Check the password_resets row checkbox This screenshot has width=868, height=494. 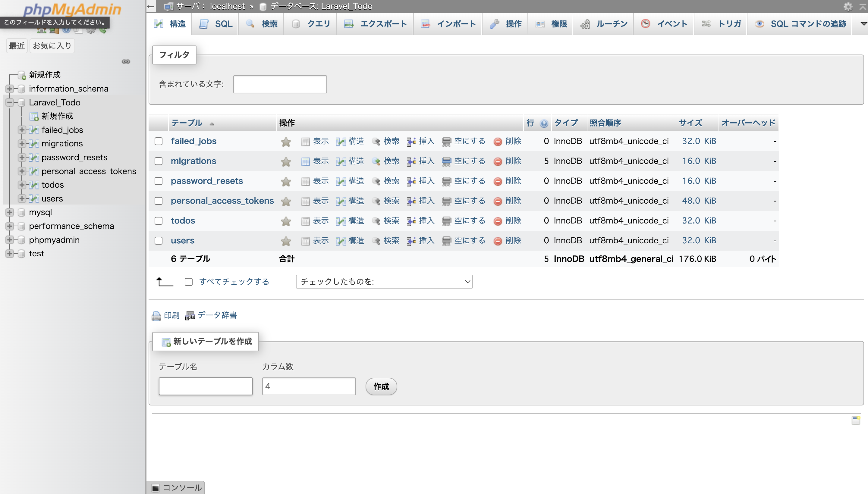tap(159, 181)
